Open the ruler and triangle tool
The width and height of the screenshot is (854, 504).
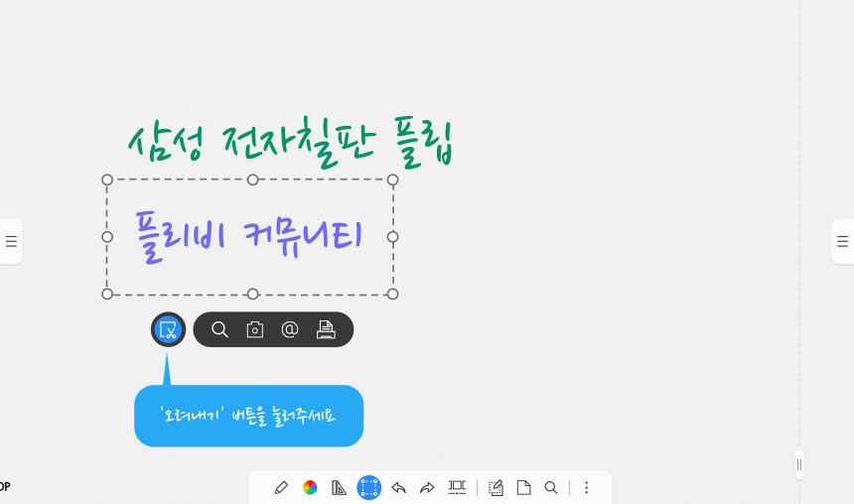(339, 488)
